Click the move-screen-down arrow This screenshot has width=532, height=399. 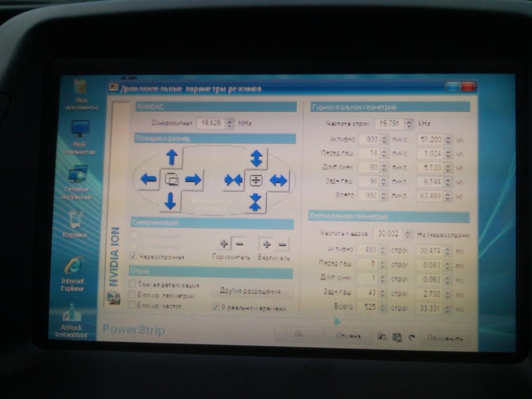170,201
